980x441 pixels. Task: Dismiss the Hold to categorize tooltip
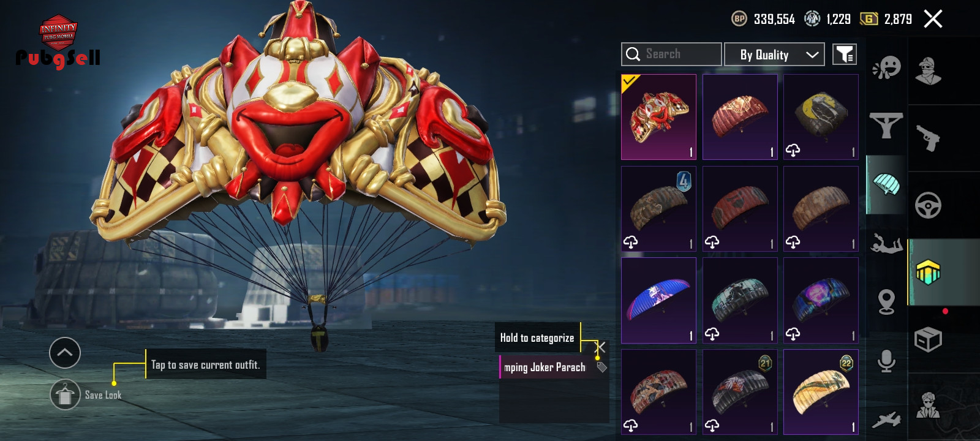point(601,347)
